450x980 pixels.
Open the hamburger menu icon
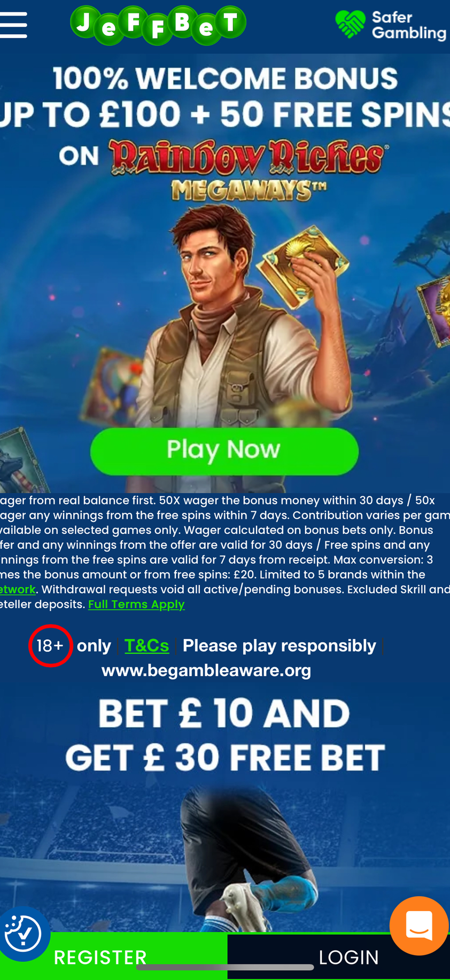point(13,25)
